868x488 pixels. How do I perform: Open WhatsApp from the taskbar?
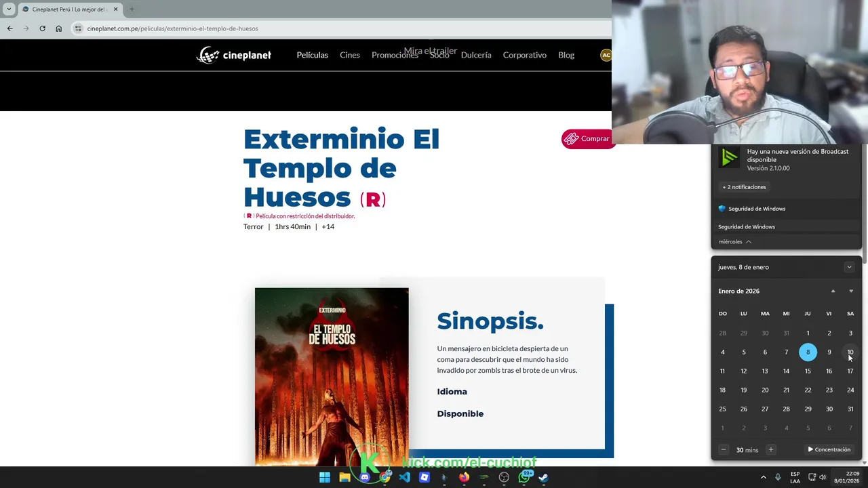click(524, 477)
